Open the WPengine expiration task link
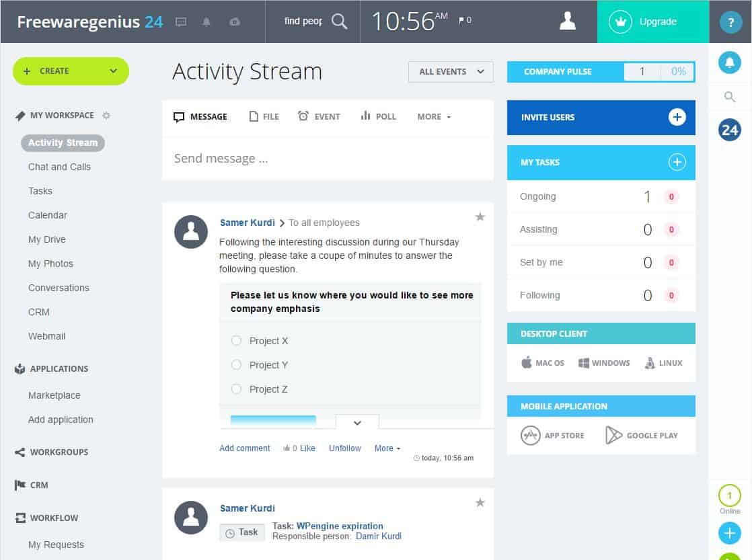This screenshot has height=560, width=752. tap(340, 526)
